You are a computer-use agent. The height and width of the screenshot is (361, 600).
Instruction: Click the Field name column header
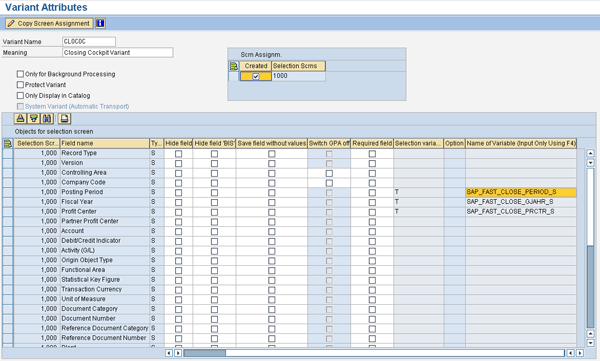[104, 143]
